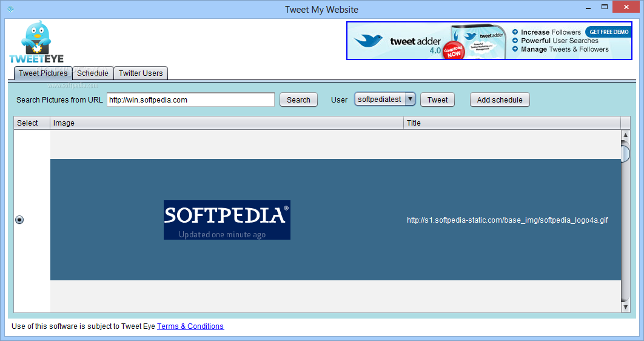The image size is (644, 341).
Task: Click GET FREE DEMO in banner
Action: tap(609, 32)
